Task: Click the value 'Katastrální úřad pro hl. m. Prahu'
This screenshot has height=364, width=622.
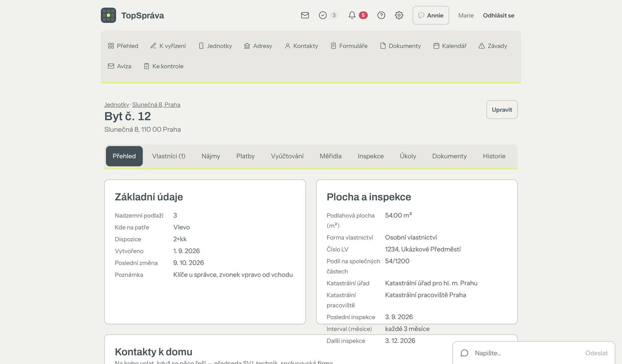Action: click(431, 283)
